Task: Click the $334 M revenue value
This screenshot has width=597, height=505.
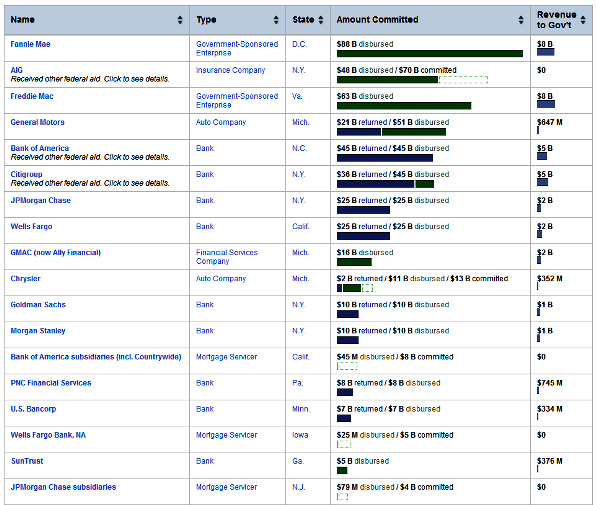Action: 549,409
